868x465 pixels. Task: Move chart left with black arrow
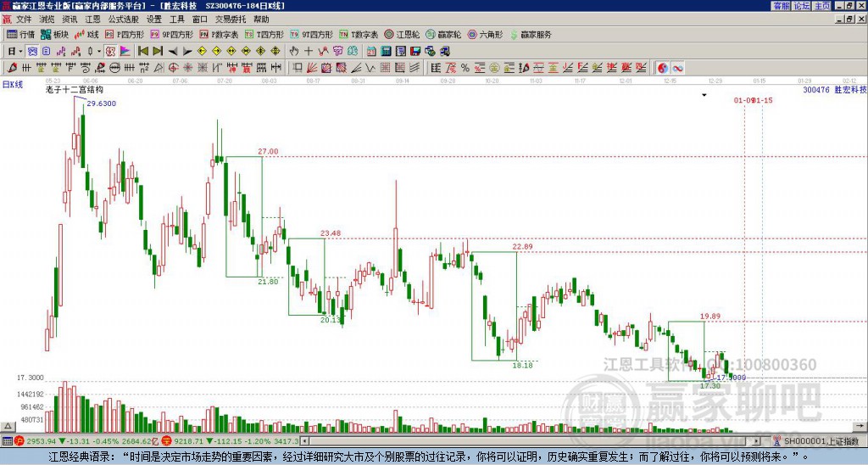(173, 51)
